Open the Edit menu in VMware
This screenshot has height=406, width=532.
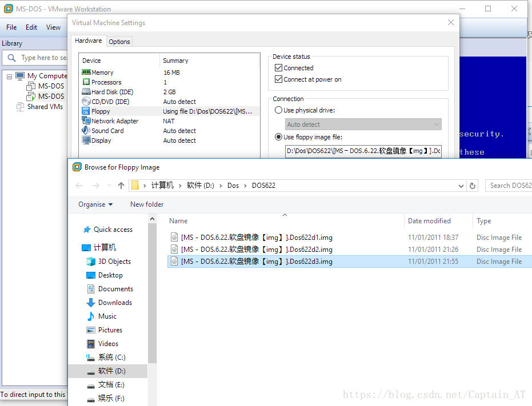(31, 27)
